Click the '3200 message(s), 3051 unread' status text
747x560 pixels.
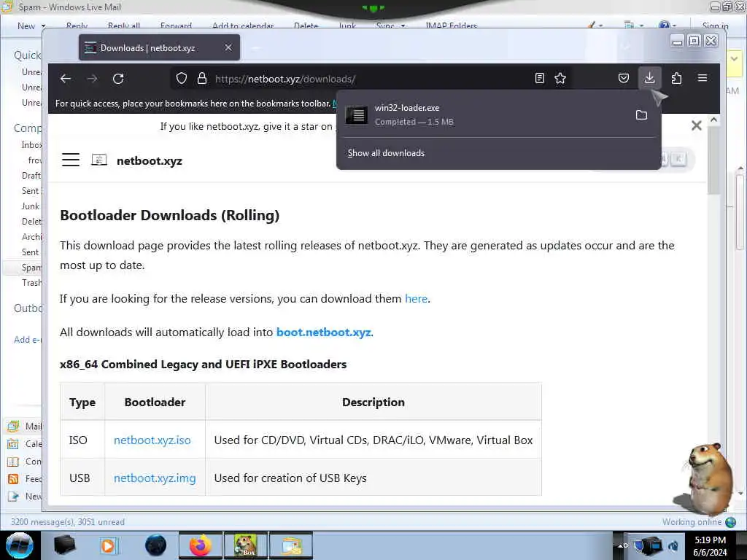(68, 522)
